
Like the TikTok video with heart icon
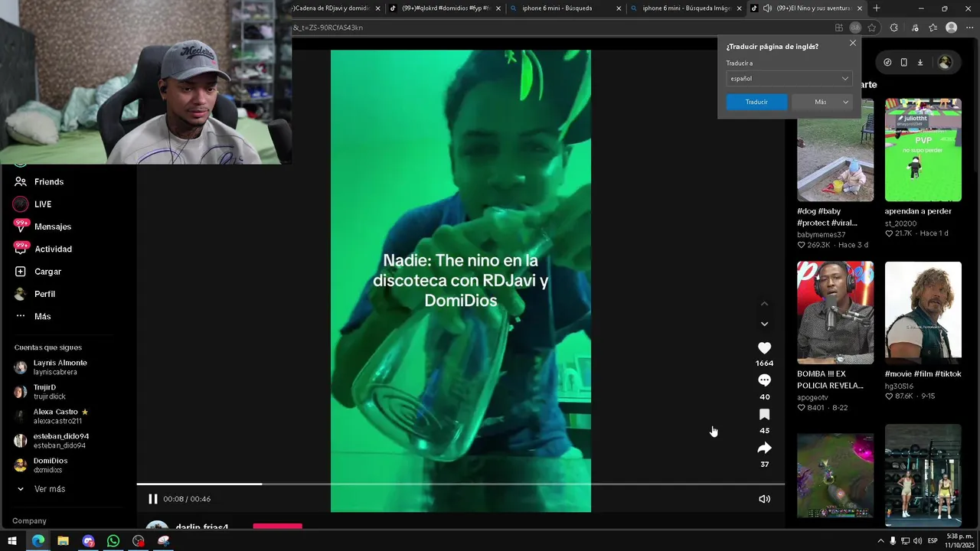(x=764, y=348)
